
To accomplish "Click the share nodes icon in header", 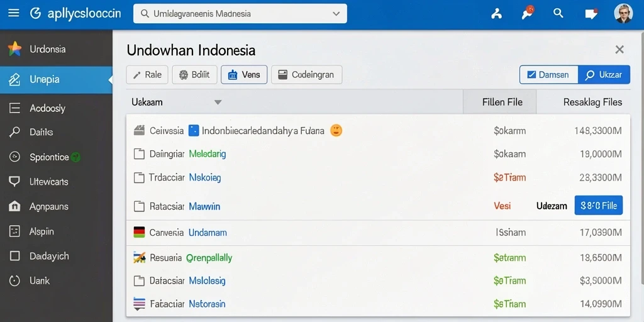I will (497, 14).
